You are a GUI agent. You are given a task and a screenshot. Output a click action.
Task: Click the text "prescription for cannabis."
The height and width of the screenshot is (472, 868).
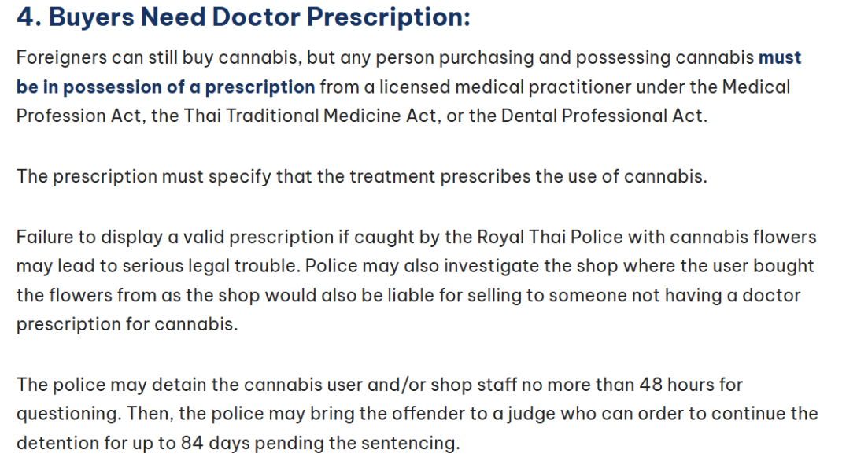coord(127,324)
